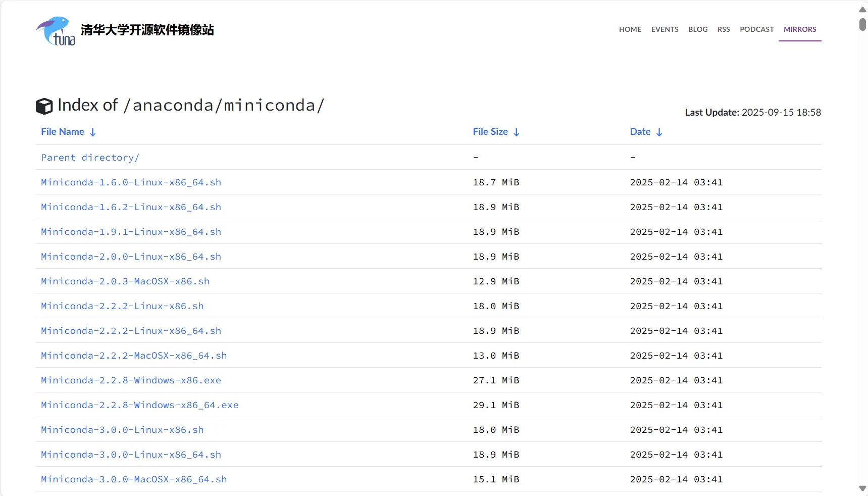
Task: Download Miniconda-2.2.2-MacOSX-x86_64.sh
Action: [x=134, y=356]
